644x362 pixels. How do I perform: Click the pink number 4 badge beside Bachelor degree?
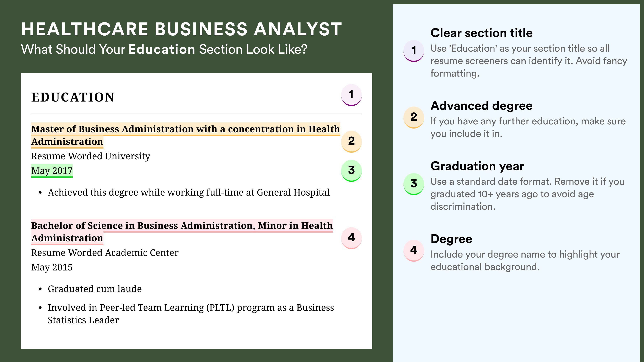point(351,238)
